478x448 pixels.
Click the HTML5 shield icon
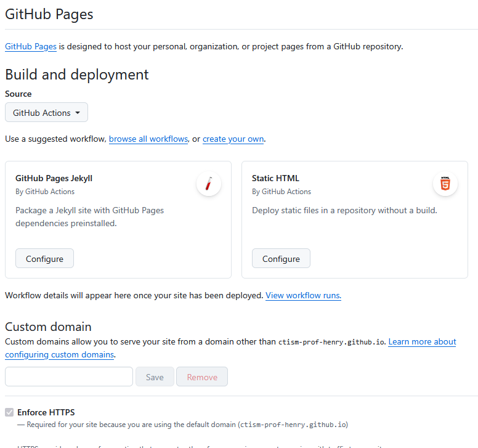pos(445,184)
